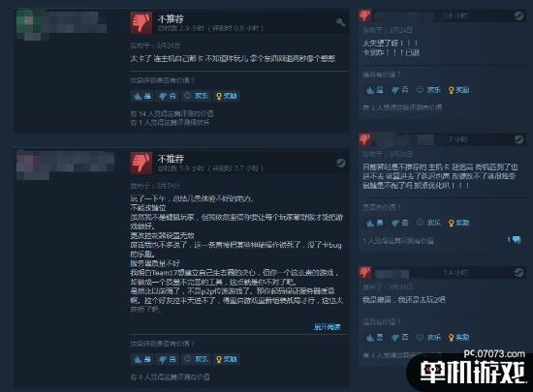Image resolution: width=533 pixels, height=392 pixels.
Task: Vote 是 (yes) on the first review
Action: (142, 96)
